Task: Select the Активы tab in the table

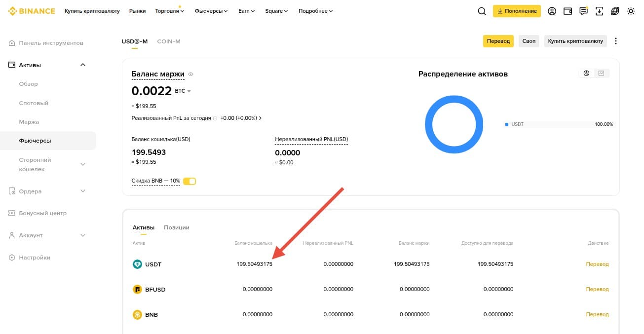Action: point(144,227)
